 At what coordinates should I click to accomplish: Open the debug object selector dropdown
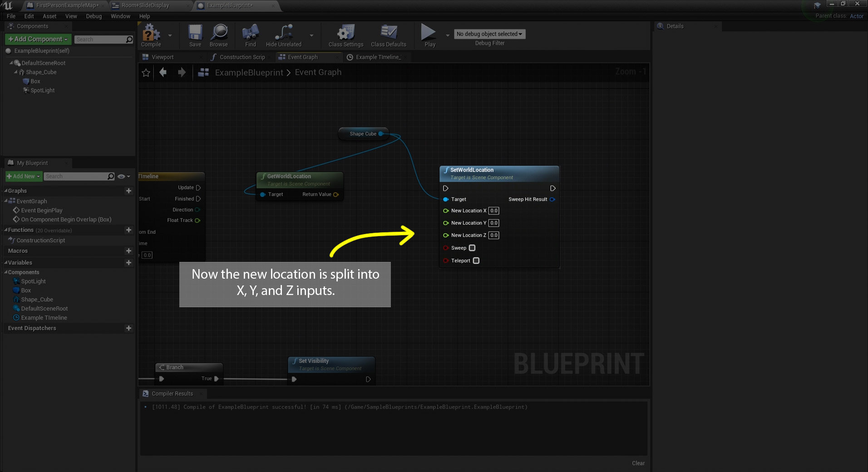click(489, 34)
